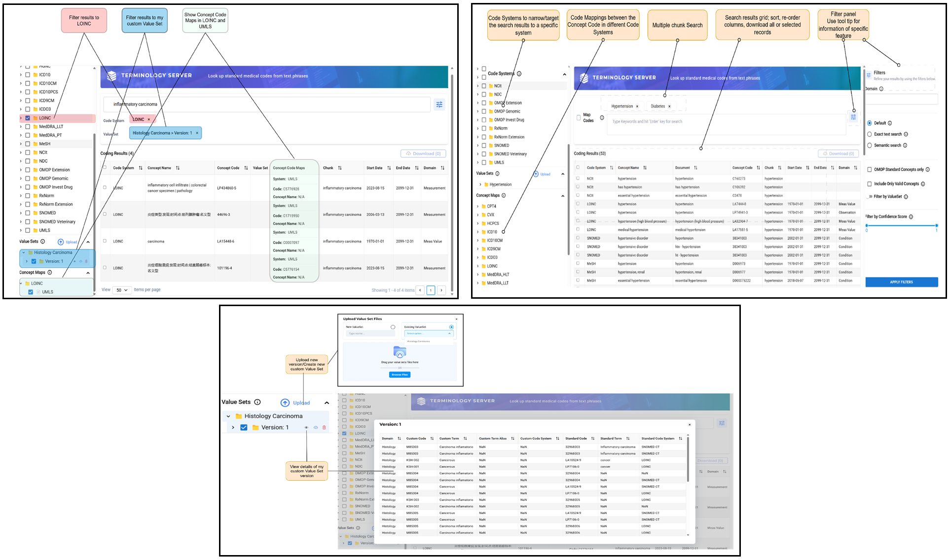
Task: Click page 1 button in pagination
Action: pos(431,290)
